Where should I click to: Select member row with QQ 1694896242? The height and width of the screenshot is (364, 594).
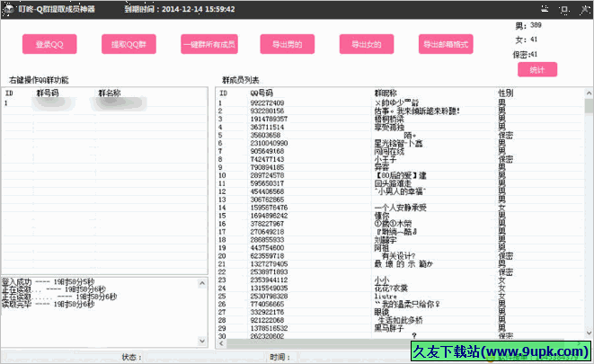pyautogui.click(x=401, y=216)
